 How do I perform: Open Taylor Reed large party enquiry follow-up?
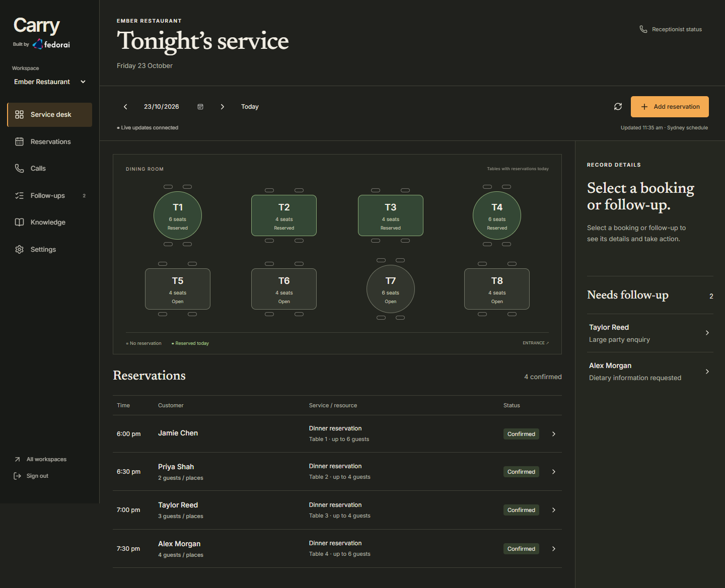pos(650,333)
